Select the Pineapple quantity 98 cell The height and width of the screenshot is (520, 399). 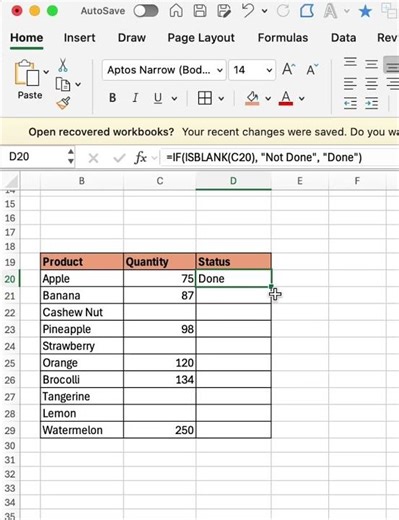[x=160, y=329]
